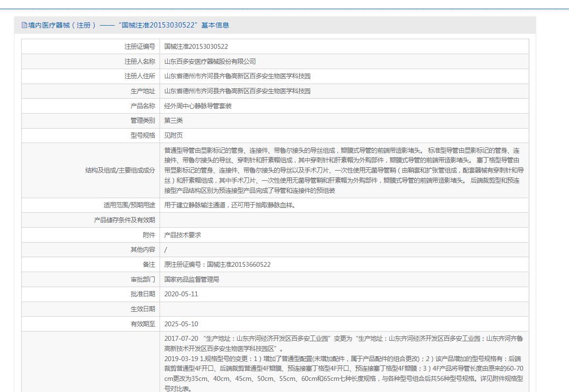Select the 2017-07-20 change record text
The width and height of the screenshot is (569, 392).
(x=343, y=343)
